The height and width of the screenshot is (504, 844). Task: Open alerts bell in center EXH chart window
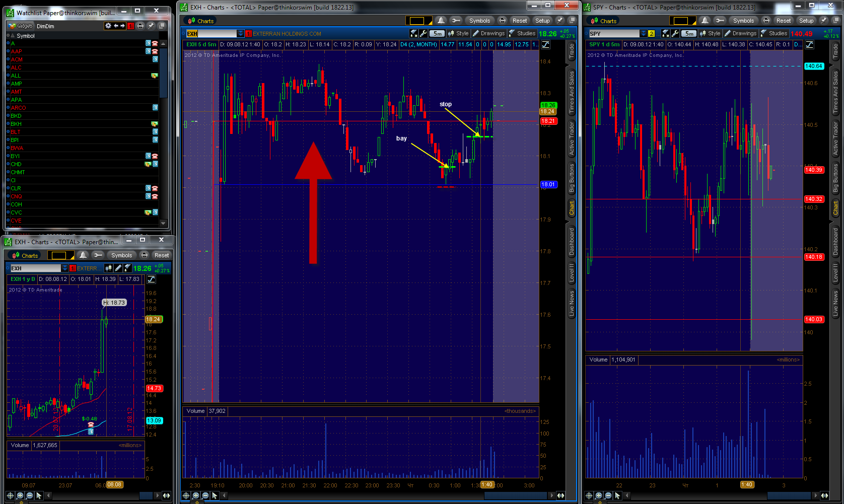441,21
